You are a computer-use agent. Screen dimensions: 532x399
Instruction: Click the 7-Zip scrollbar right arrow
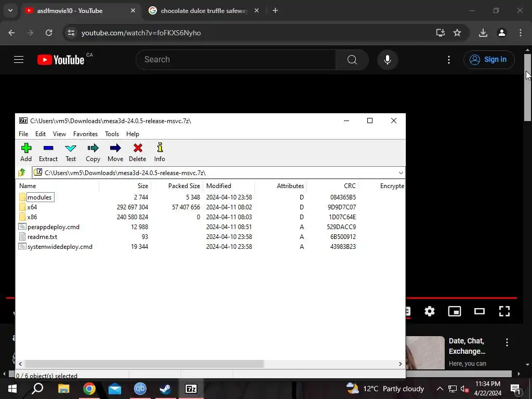click(x=401, y=364)
